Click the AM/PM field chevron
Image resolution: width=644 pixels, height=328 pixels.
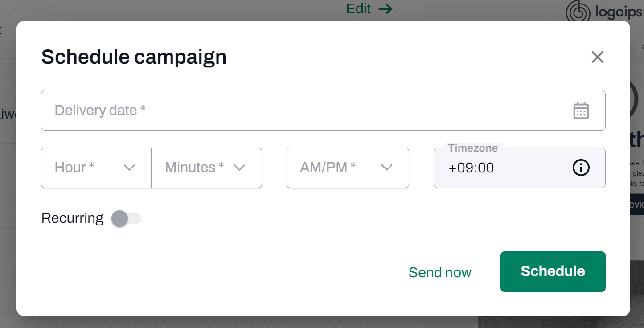386,168
